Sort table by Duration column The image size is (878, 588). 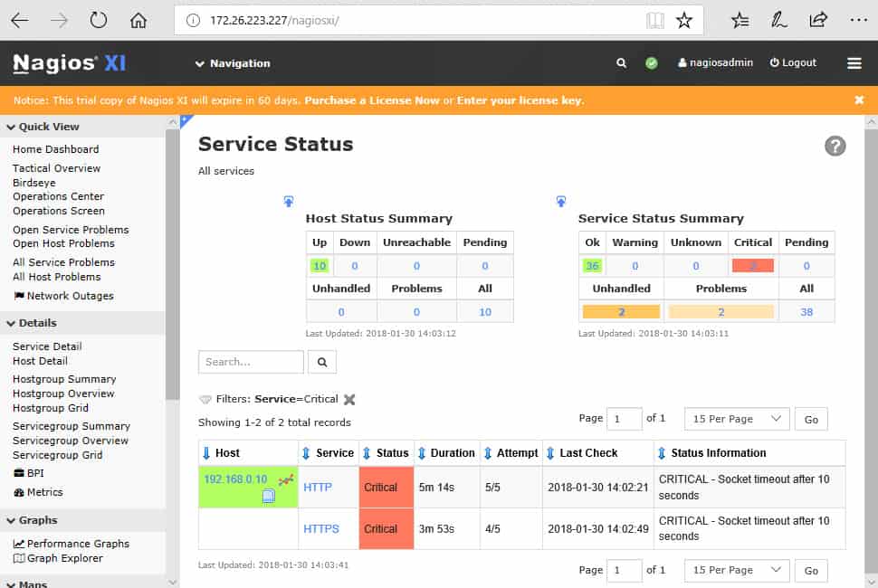coord(422,453)
